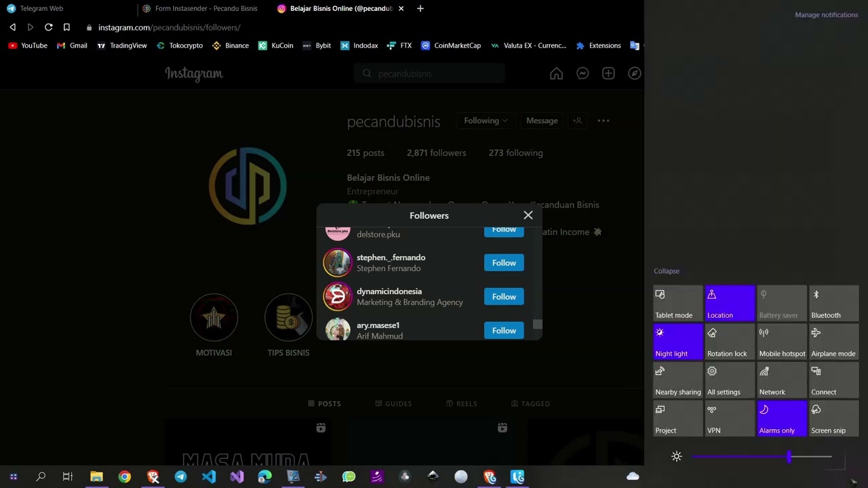868x488 pixels.
Task: Create new post plus icon
Action: coord(608,73)
